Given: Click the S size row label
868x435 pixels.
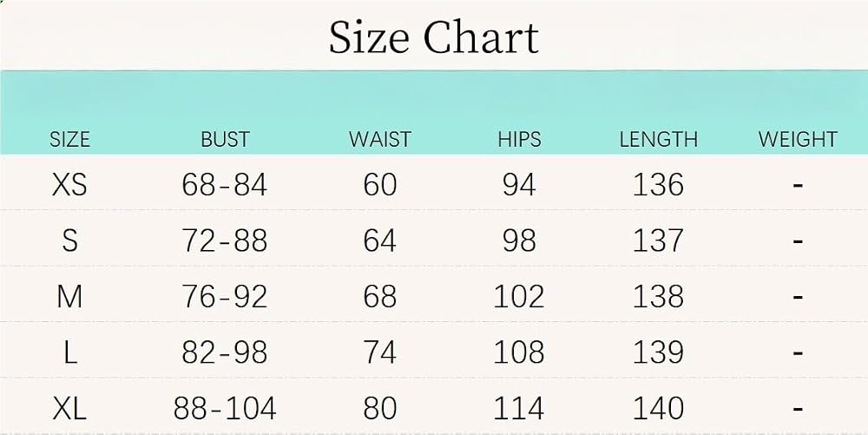Looking at the screenshot, I should 69,241.
